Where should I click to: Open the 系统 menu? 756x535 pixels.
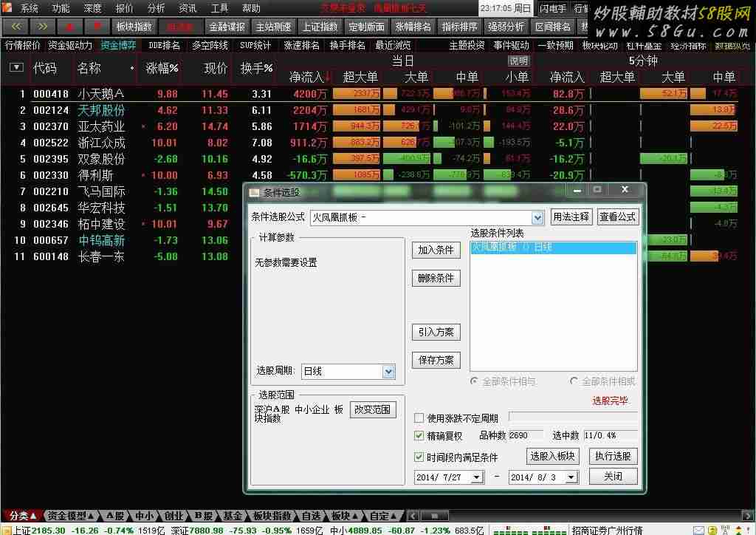pos(30,8)
